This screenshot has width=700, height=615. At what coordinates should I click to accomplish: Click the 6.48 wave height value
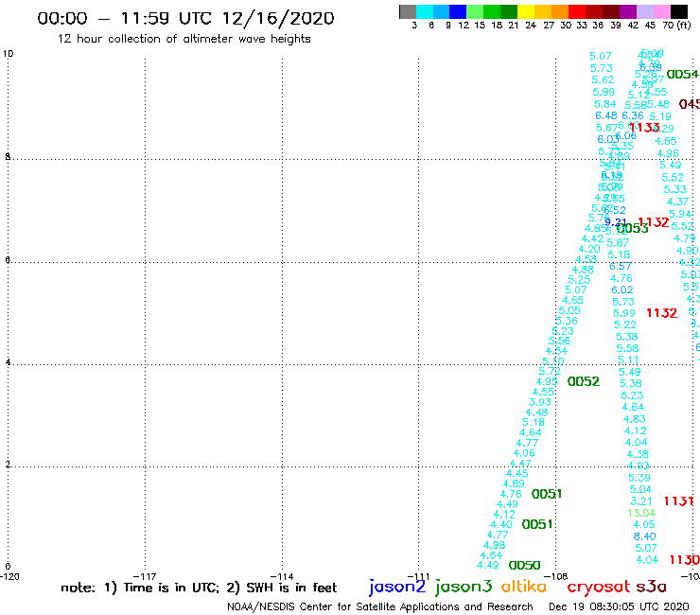click(606, 115)
